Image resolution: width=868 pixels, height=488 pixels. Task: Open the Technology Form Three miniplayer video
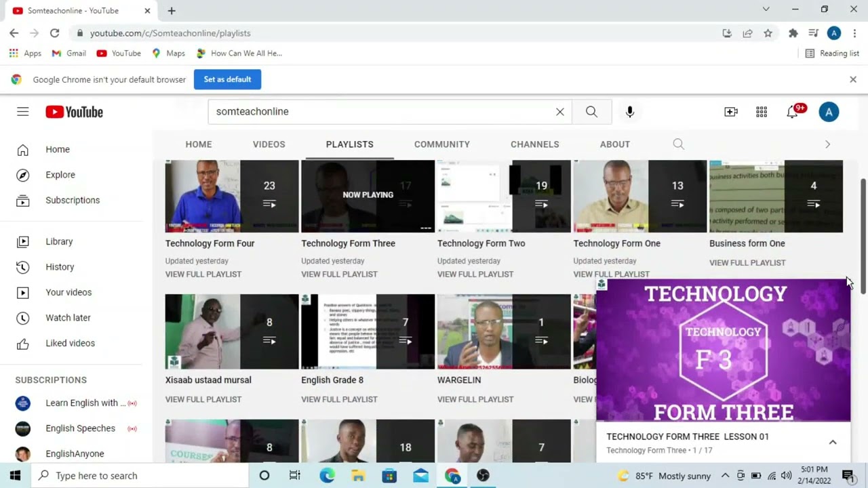(723, 350)
